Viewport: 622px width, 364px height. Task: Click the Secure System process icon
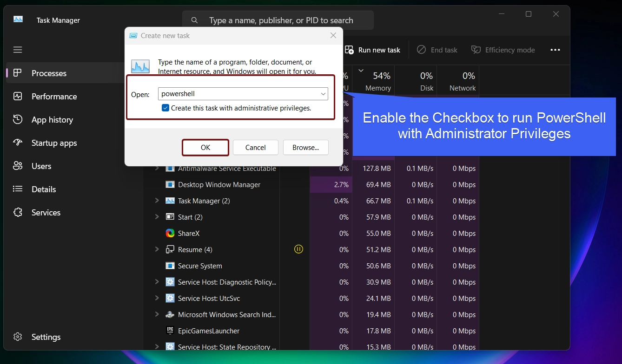coord(170,266)
